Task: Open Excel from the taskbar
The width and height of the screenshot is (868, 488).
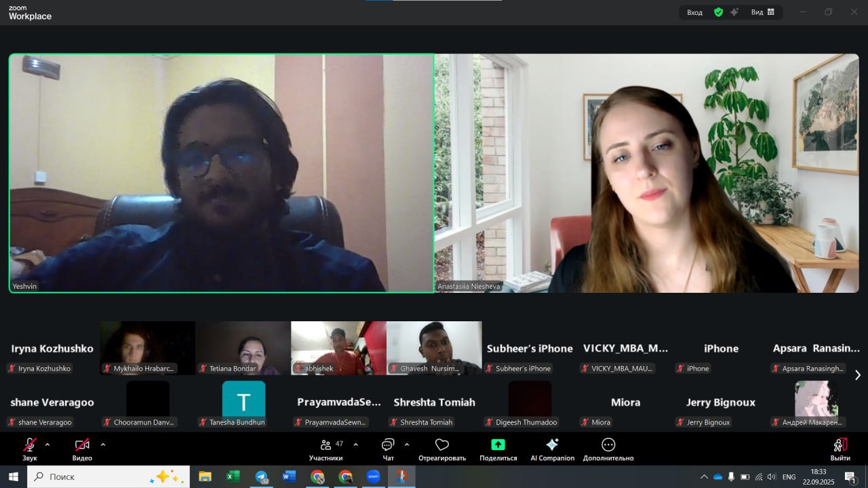Action: [233, 476]
